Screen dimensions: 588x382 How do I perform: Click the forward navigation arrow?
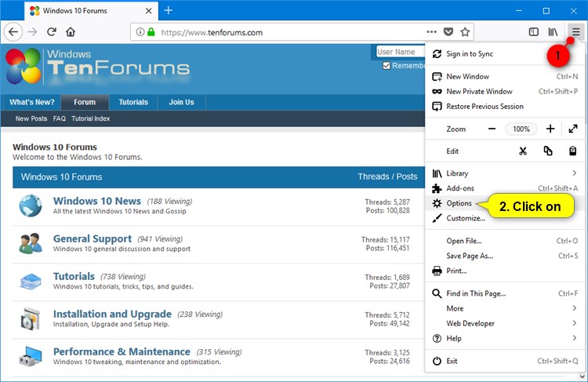coord(33,32)
